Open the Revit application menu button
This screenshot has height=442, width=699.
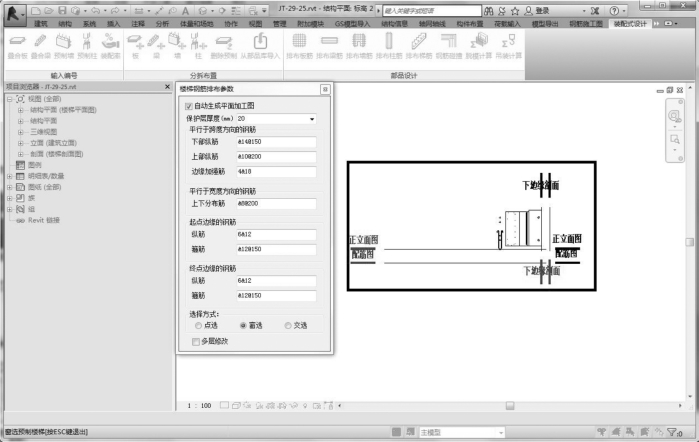[x=14, y=10]
